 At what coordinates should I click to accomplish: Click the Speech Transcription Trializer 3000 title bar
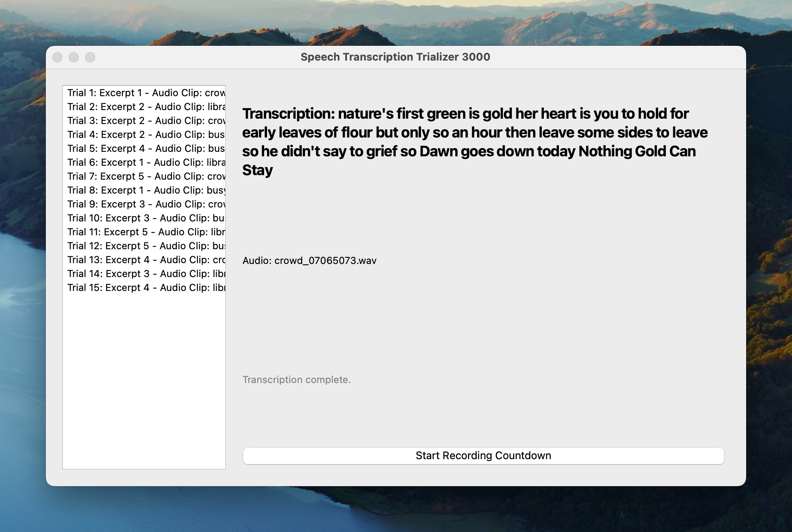[395, 57]
